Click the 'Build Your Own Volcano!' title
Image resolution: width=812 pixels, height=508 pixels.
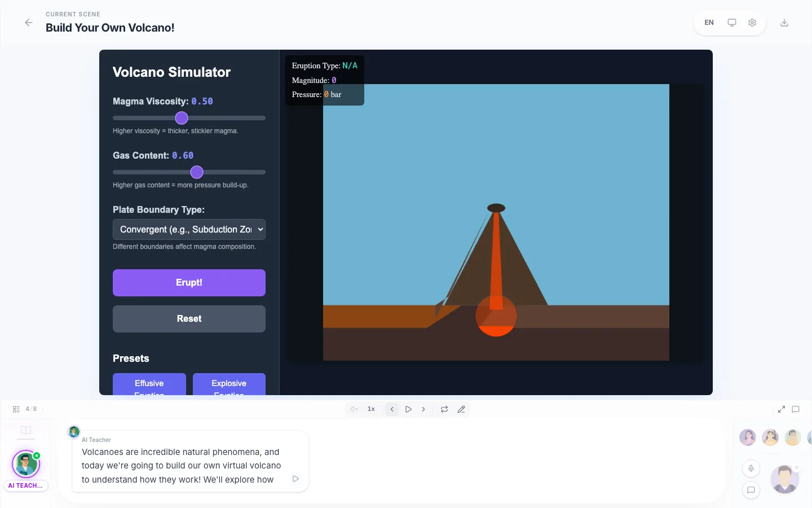(110, 28)
